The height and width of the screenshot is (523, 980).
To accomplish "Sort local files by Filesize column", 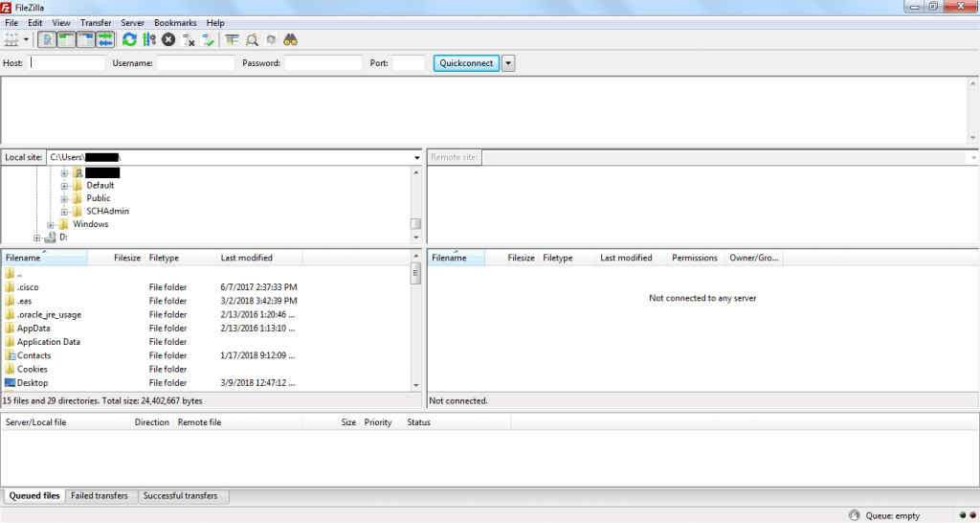I will click(x=115, y=258).
